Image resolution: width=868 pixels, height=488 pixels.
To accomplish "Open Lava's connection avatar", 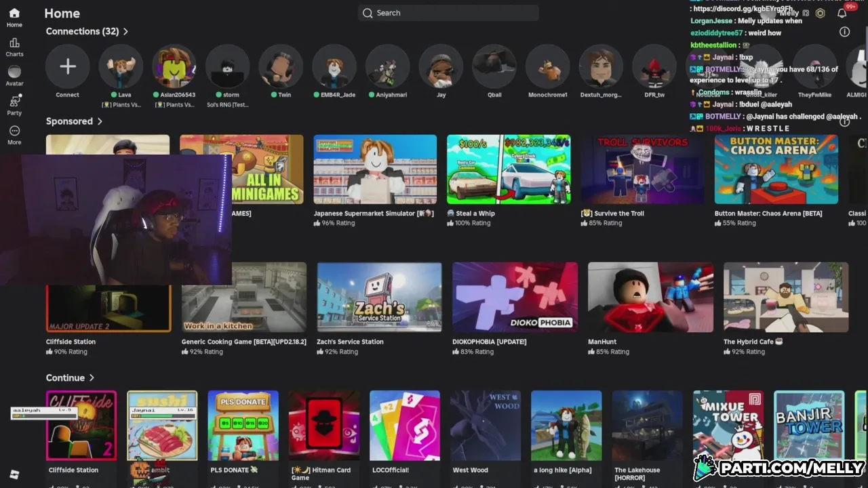I will click(121, 66).
